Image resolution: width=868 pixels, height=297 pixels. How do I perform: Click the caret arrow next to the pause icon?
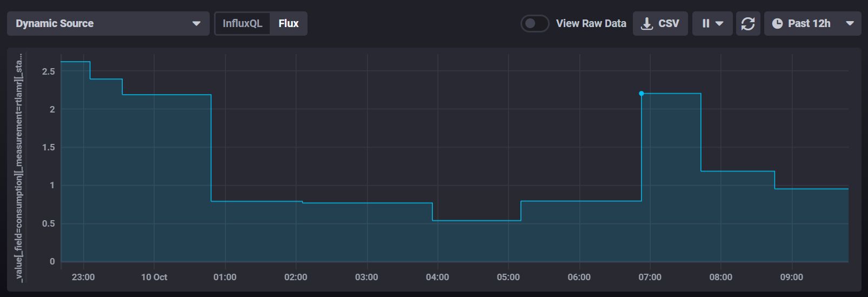click(x=719, y=24)
